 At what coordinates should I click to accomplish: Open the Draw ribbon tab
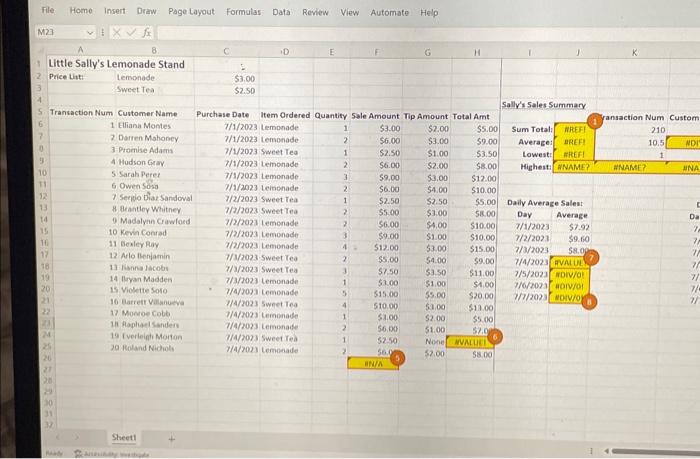pos(146,11)
